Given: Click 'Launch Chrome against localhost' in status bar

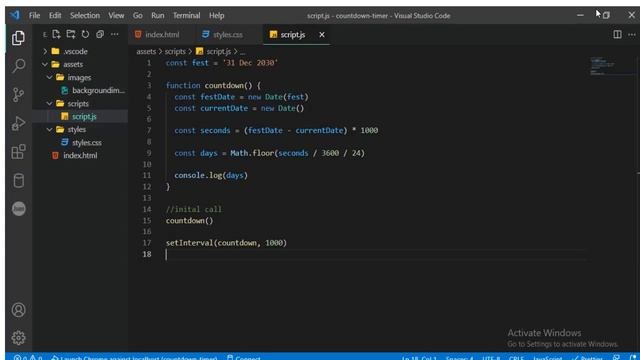Looking at the screenshot, I should click(x=135, y=358).
